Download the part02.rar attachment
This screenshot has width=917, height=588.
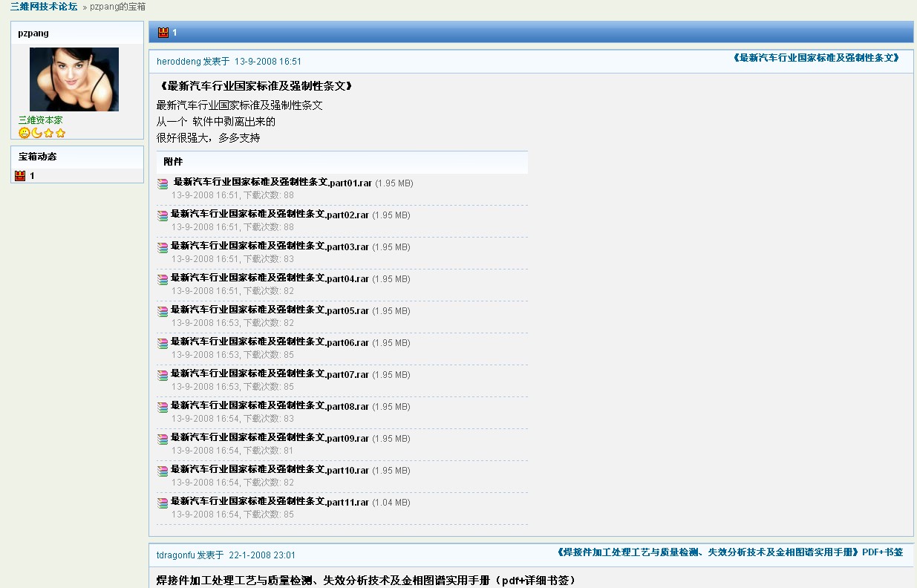tap(270, 215)
